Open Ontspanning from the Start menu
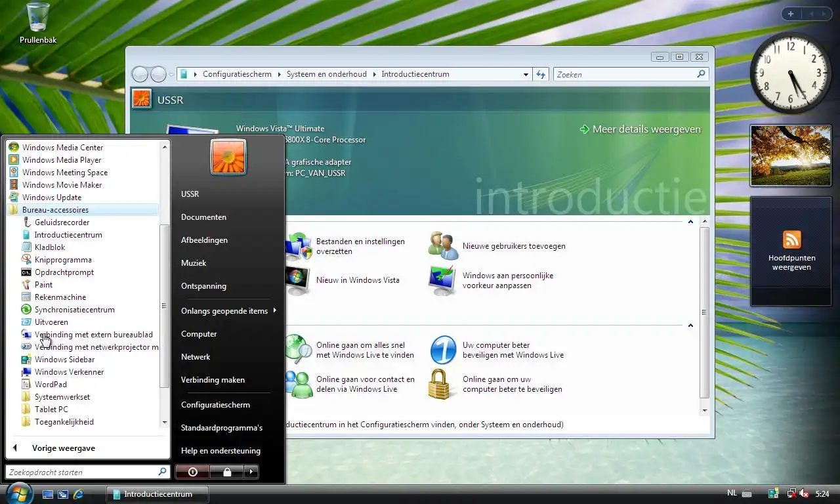 (203, 286)
